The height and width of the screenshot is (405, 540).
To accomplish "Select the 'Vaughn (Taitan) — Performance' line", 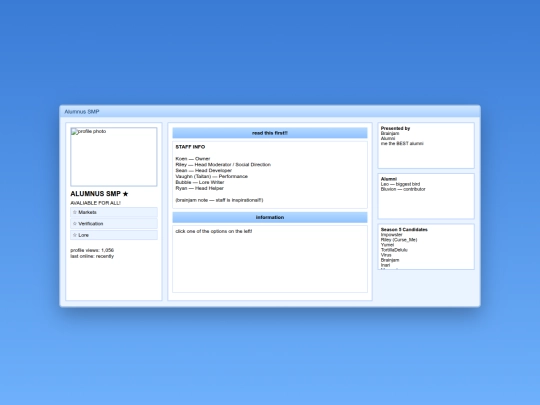I will click(x=211, y=176).
